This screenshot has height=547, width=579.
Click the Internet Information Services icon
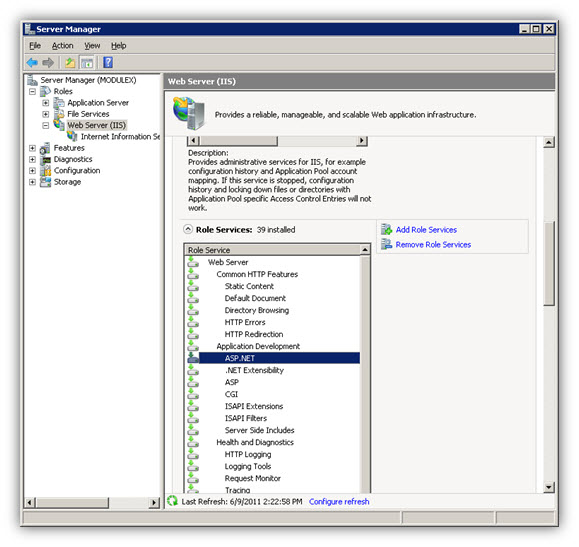click(72, 136)
